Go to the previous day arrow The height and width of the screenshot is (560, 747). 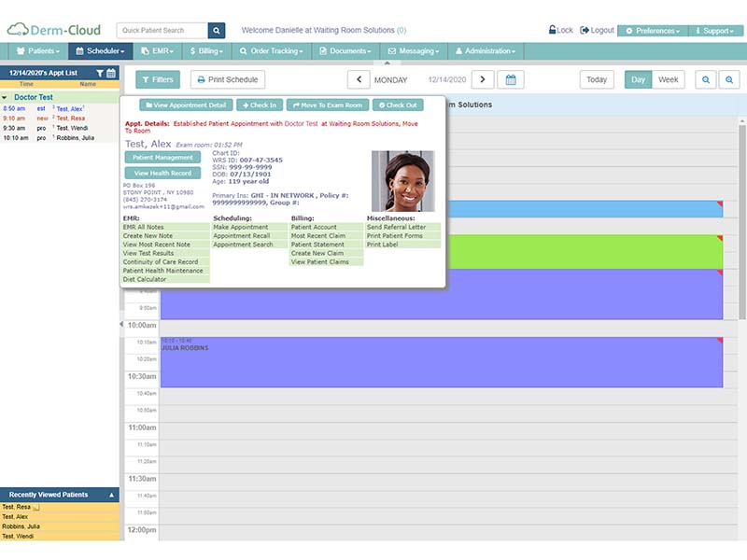pyautogui.click(x=359, y=79)
